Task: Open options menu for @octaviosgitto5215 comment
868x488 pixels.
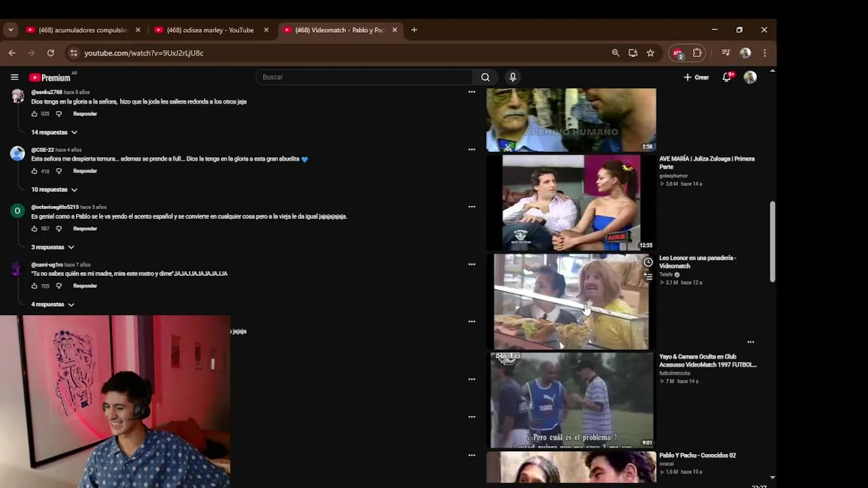Action: pos(472,207)
